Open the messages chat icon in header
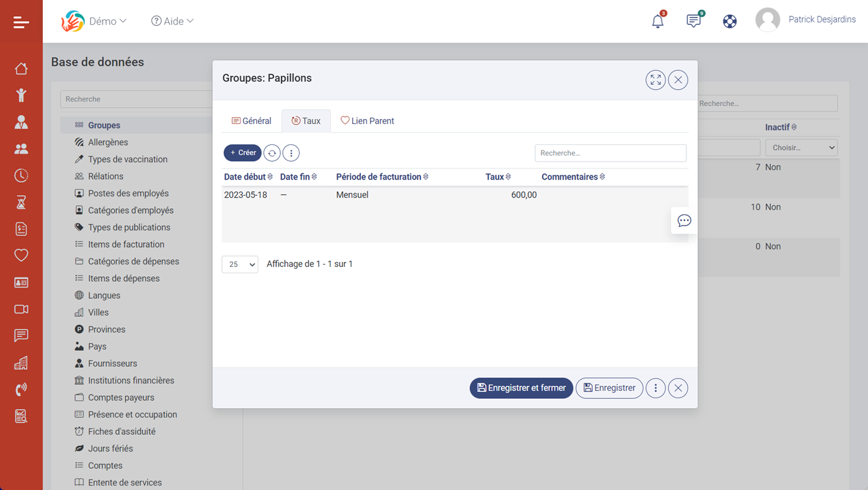The width and height of the screenshot is (868, 490). 694,21
